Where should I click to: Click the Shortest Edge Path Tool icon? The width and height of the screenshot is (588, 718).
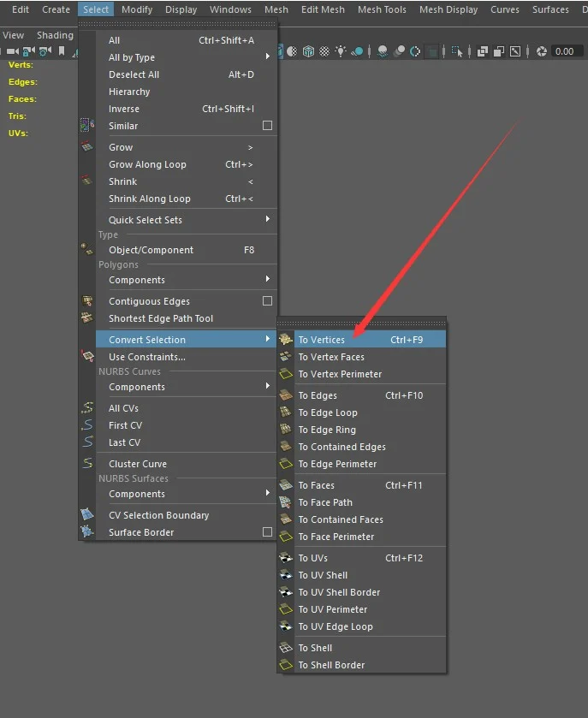click(x=87, y=317)
